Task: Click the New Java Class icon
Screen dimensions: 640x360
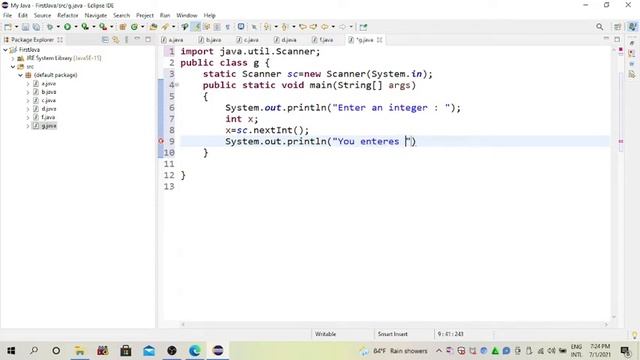Action: tap(134, 27)
